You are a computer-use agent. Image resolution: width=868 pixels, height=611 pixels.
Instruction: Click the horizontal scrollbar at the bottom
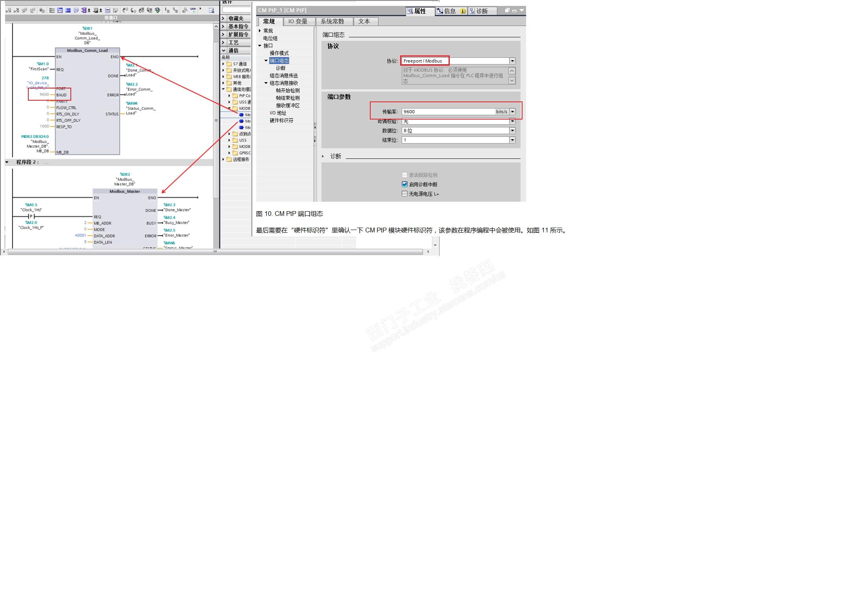coord(215,252)
